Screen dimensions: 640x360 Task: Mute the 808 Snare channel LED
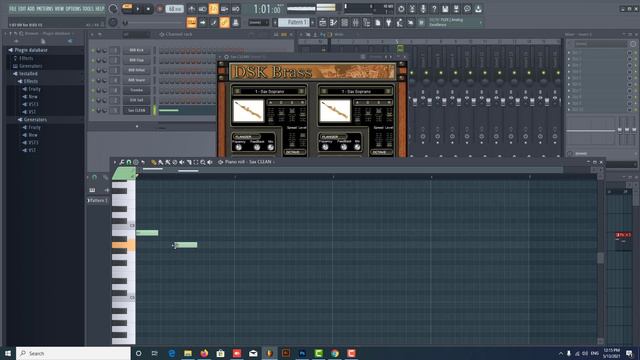(93, 80)
